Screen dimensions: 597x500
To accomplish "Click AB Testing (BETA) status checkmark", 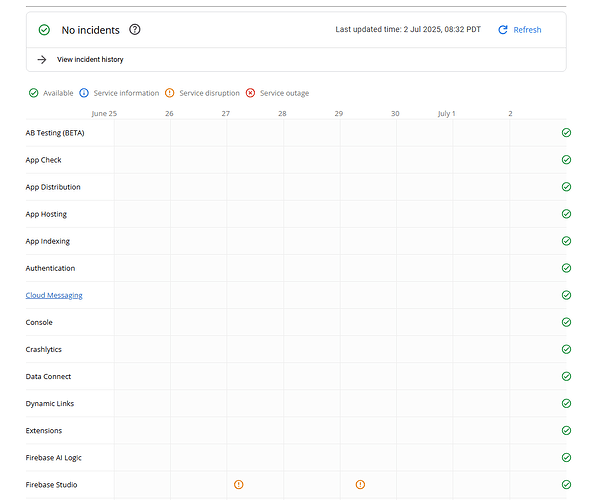I will [566, 133].
